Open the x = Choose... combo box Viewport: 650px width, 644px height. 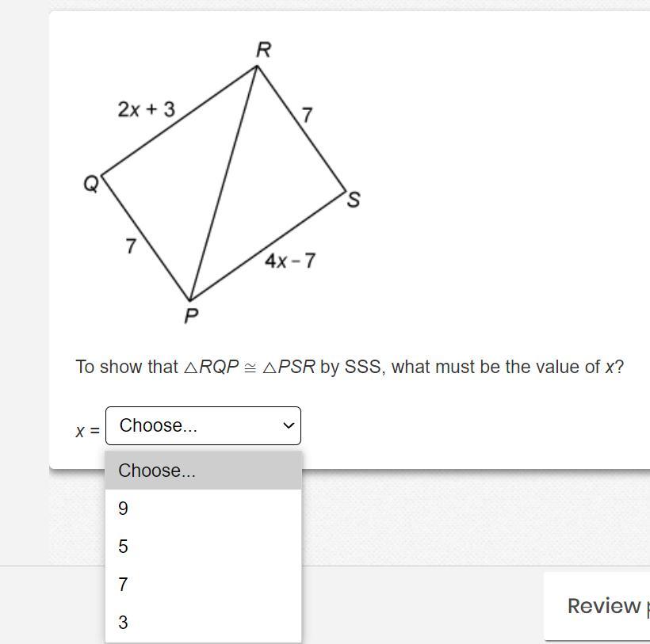(x=203, y=425)
